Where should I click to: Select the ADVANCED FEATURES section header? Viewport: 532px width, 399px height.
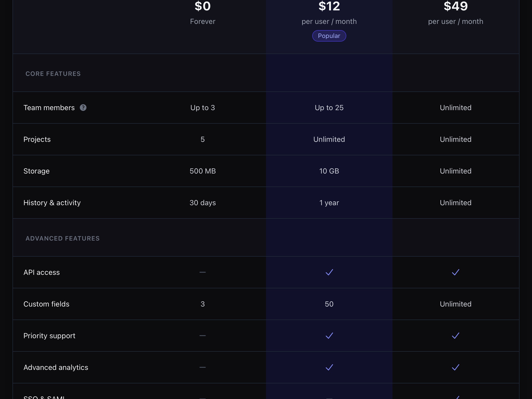tap(62, 238)
